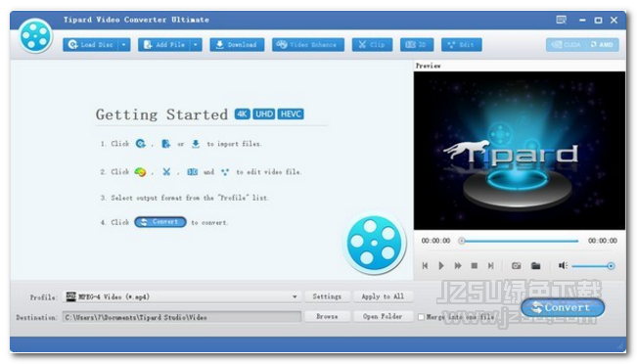Click the 4K badge
The image size is (637, 364).
242,114
